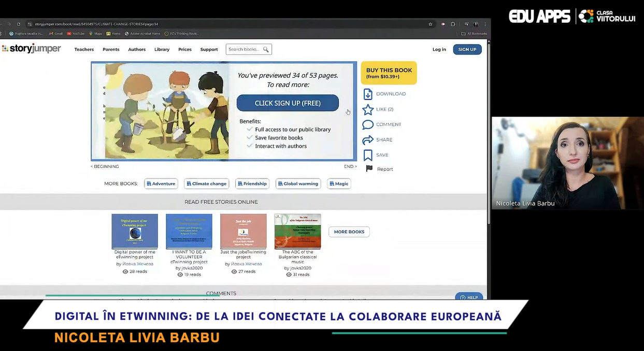Open the Prices menu

pyautogui.click(x=185, y=49)
